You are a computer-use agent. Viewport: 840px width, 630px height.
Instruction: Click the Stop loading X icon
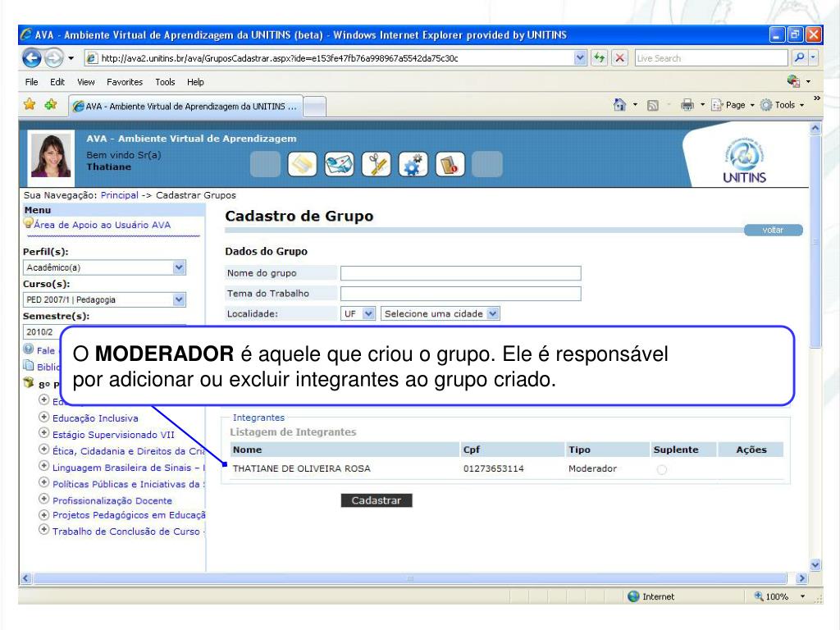[620, 58]
